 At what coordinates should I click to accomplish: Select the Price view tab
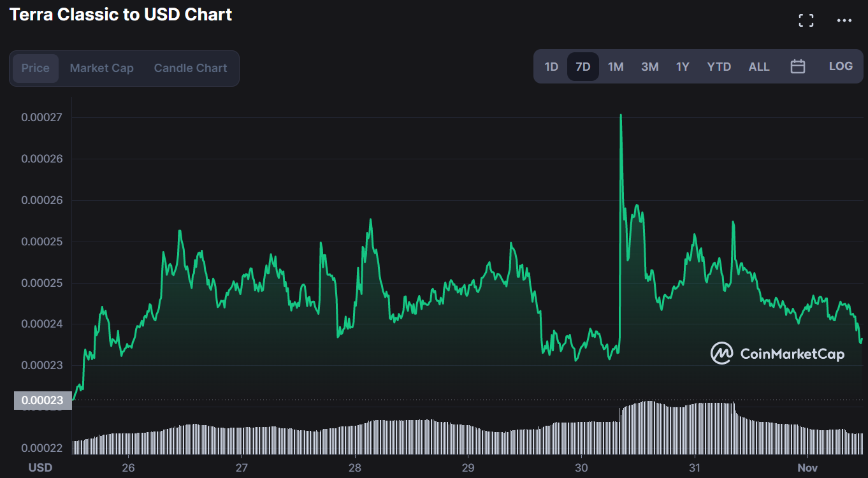36,68
